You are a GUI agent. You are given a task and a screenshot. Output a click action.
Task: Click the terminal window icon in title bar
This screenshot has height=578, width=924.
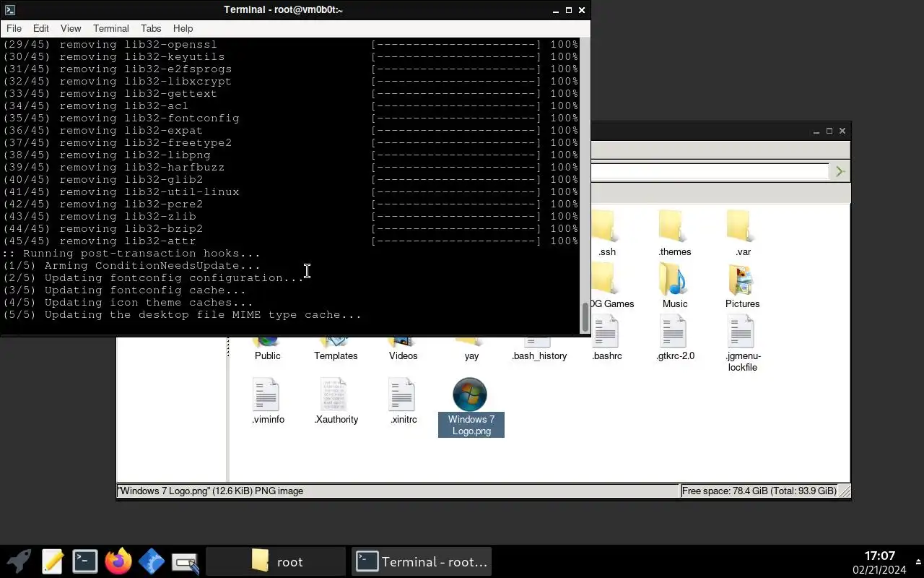(9, 9)
